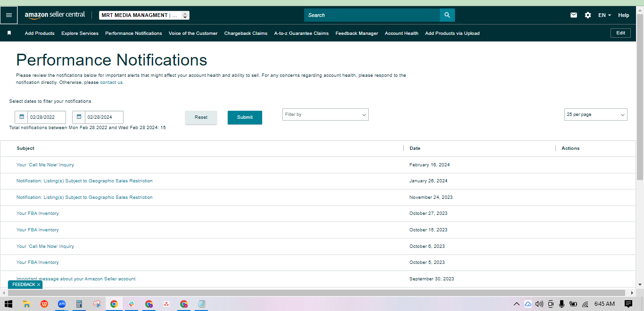Open Slack from taskbar
The height and width of the screenshot is (311, 644).
click(132, 304)
